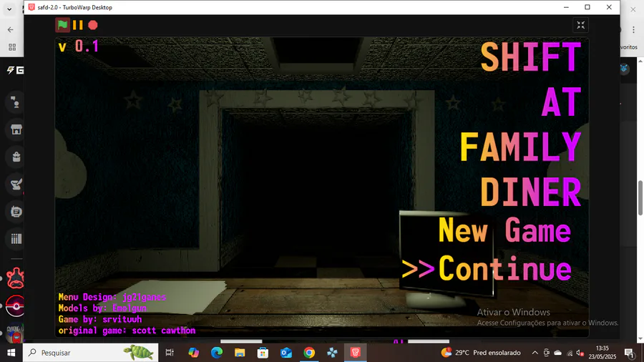Open the library books icon in site sidebar
Image resolution: width=644 pixels, height=362 pixels.
pos(16,239)
